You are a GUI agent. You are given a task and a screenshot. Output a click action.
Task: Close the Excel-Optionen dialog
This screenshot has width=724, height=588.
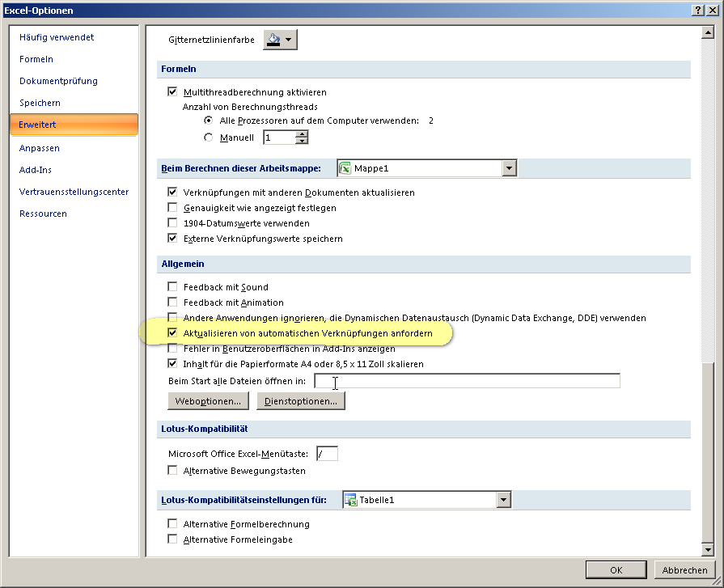(x=713, y=11)
